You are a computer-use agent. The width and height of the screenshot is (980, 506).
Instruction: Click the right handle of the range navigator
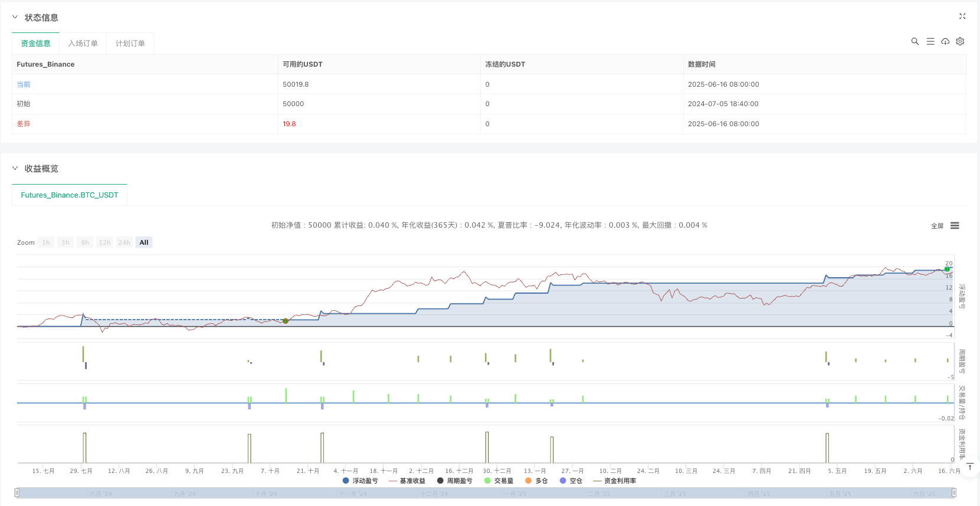954,492
